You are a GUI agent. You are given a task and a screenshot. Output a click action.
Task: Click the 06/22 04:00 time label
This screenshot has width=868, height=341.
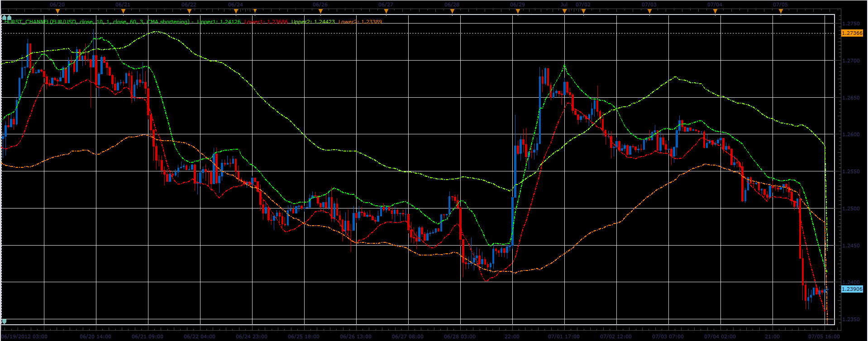pos(200,336)
